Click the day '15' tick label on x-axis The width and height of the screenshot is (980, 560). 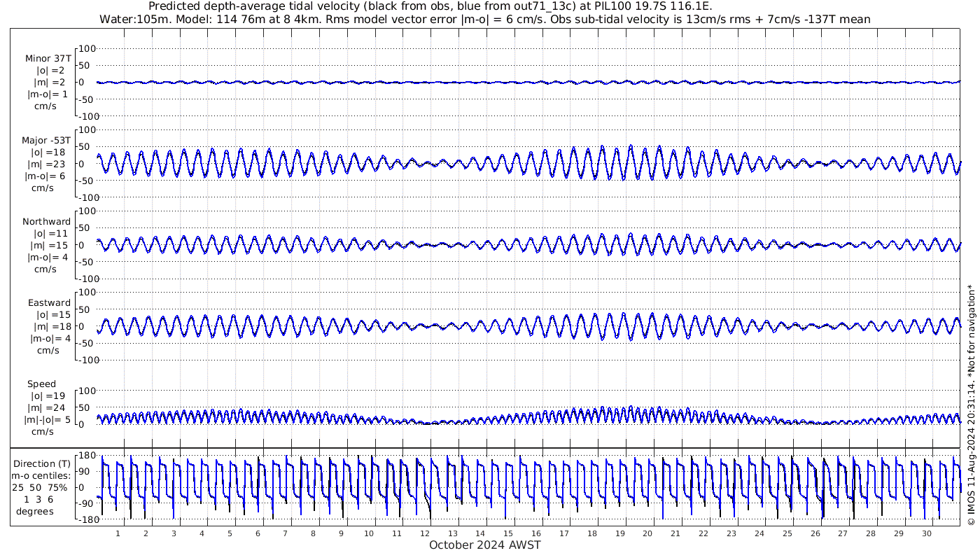(x=509, y=533)
